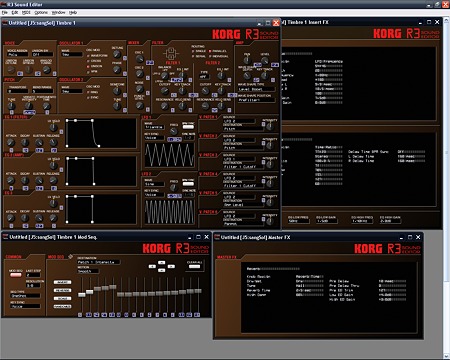
Task: Click the Oscillator 2 Tune knob
Action: (x=117, y=106)
